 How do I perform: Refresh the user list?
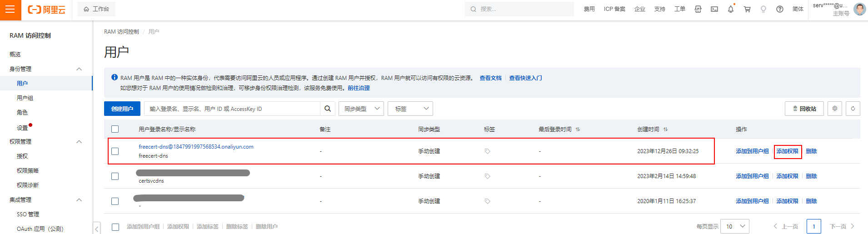[853, 109]
